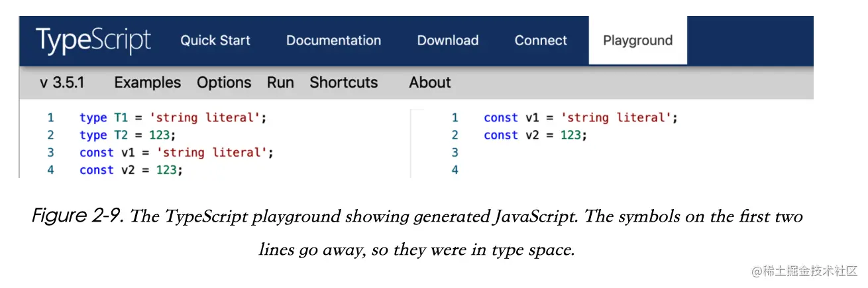Screen dimensions: 868x288
Task: Click 'const v2' line in left editor
Action: 131,170
